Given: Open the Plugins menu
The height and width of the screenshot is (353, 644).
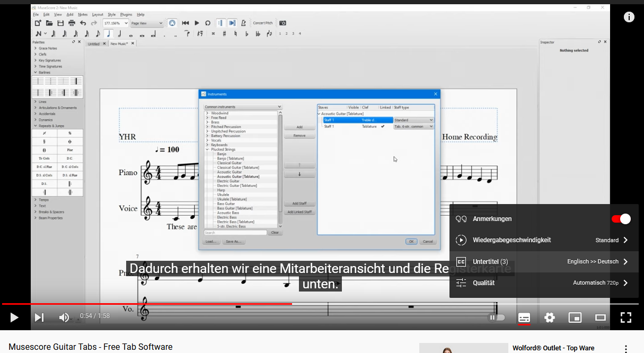Looking at the screenshot, I should (126, 14).
